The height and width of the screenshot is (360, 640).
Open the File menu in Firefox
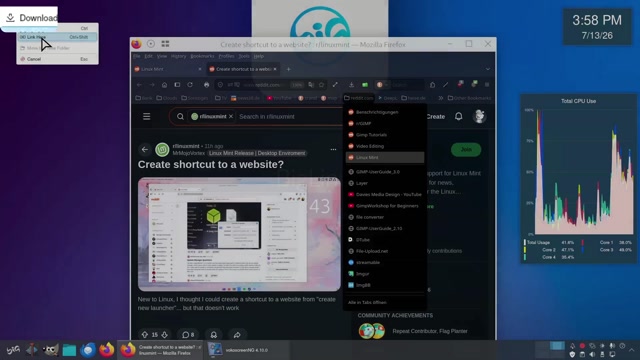click(x=137, y=56)
